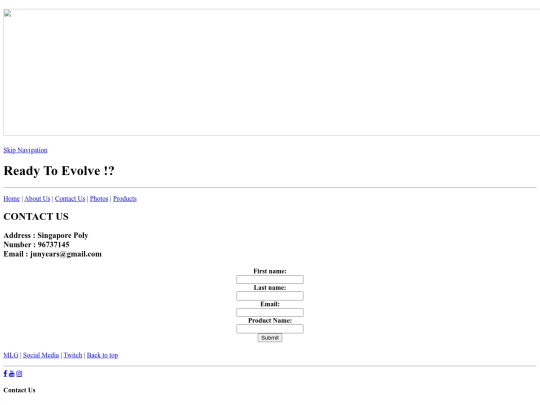Follow the Skip Navigation link
The image size is (540, 405).
[x=25, y=150]
